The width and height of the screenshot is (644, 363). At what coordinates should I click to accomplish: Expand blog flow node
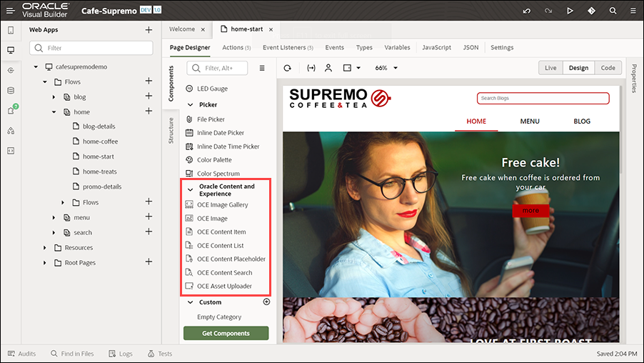(x=54, y=97)
